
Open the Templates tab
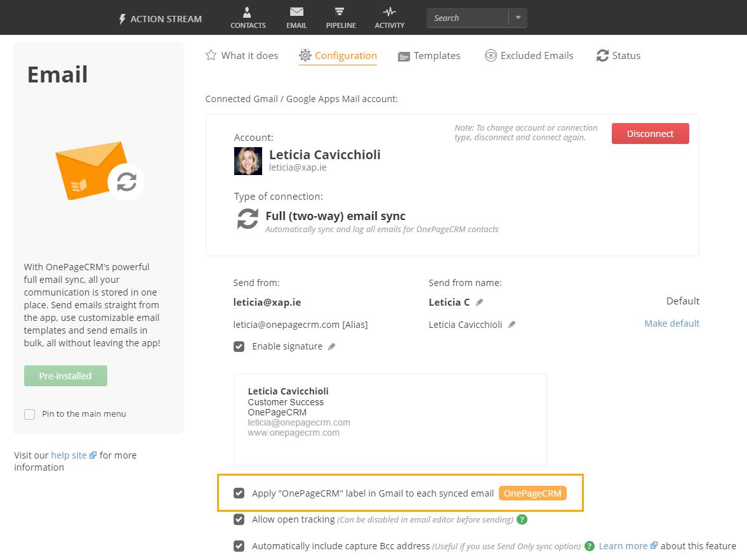429,56
